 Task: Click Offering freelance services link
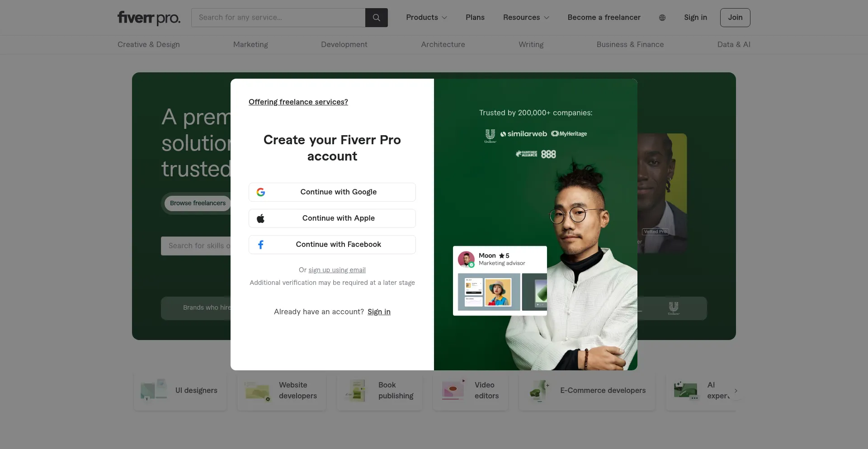point(298,102)
